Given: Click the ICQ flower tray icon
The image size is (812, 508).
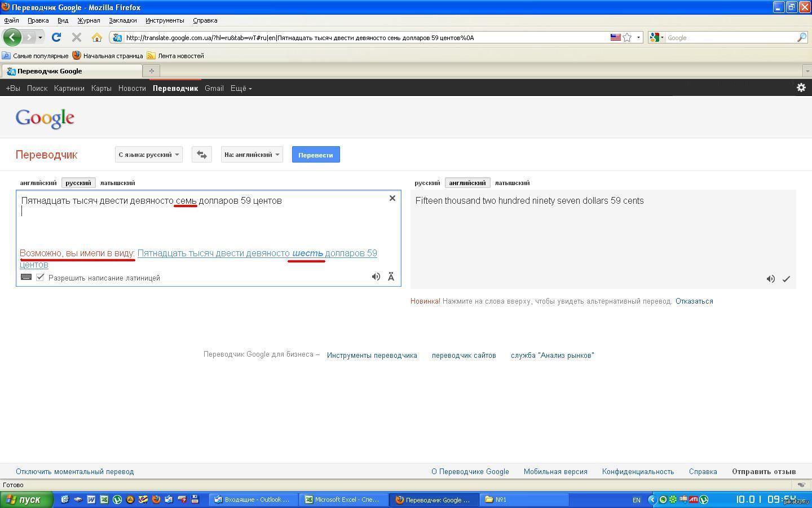Looking at the screenshot, I should (x=673, y=500).
